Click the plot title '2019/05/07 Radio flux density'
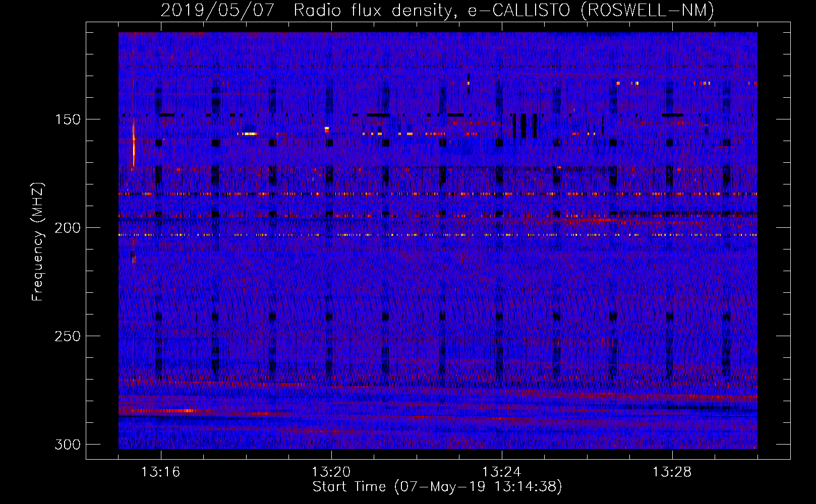 (x=307, y=11)
